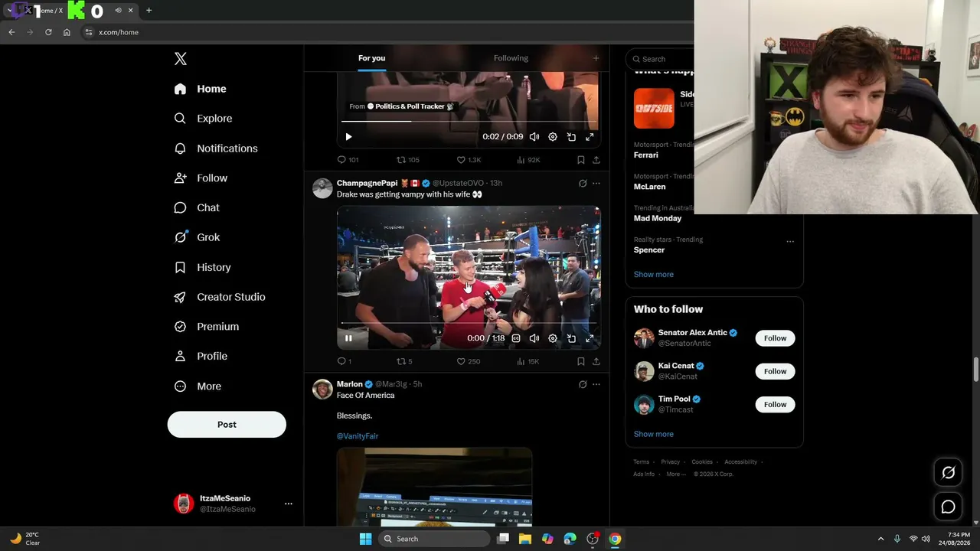This screenshot has height=551, width=980.
Task: Open File Explorer from the taskbar
Action: coord(525,539)
